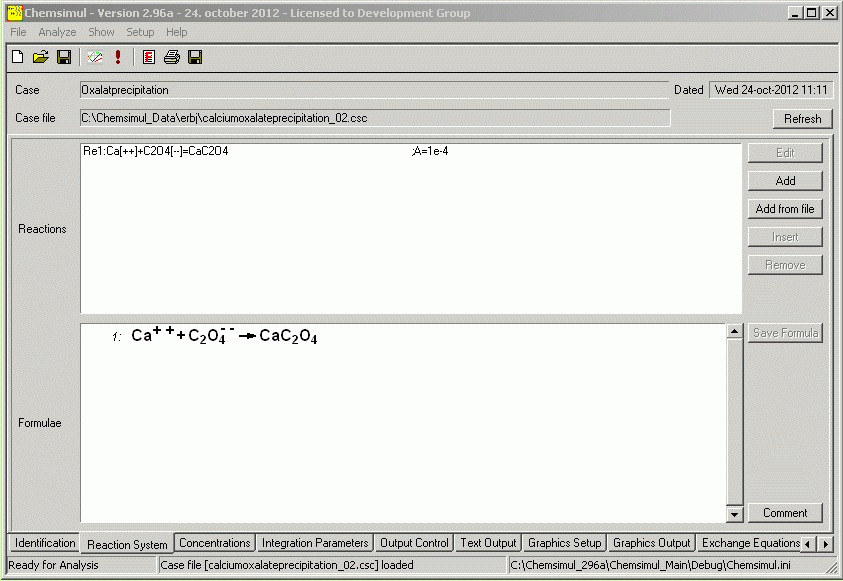Click the save floppy icon beside the open folder
Image resolution: width=843 pixels, height=581 pixels.
click(64, 57)
